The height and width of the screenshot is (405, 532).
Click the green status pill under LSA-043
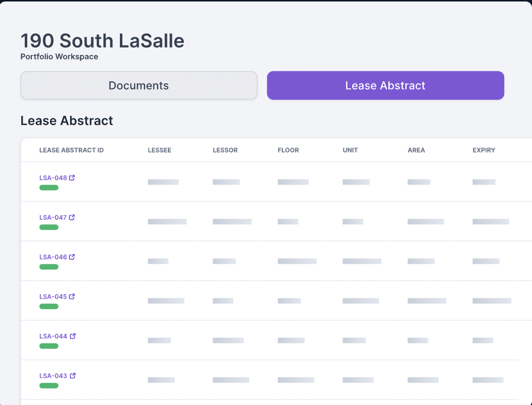pyautogui.click(x=49, y=386)
